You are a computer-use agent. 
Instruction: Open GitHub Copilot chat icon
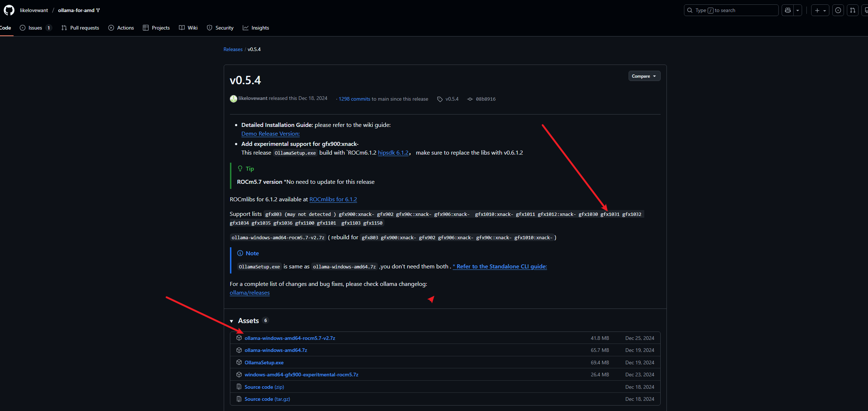(788, 10)
